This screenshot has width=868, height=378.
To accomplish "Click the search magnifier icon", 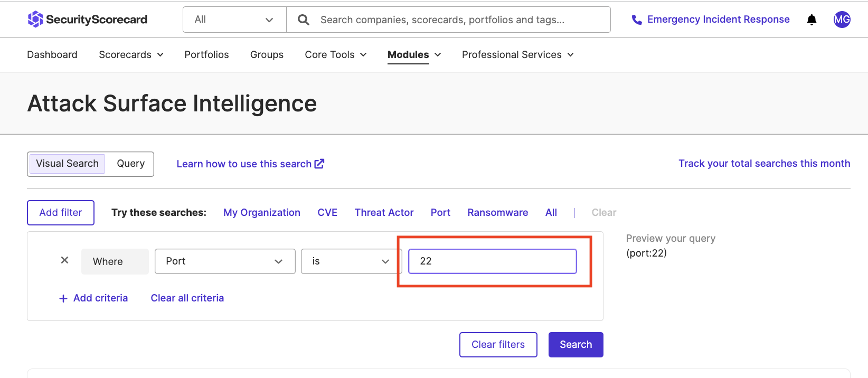I will [x=304, y=20].
